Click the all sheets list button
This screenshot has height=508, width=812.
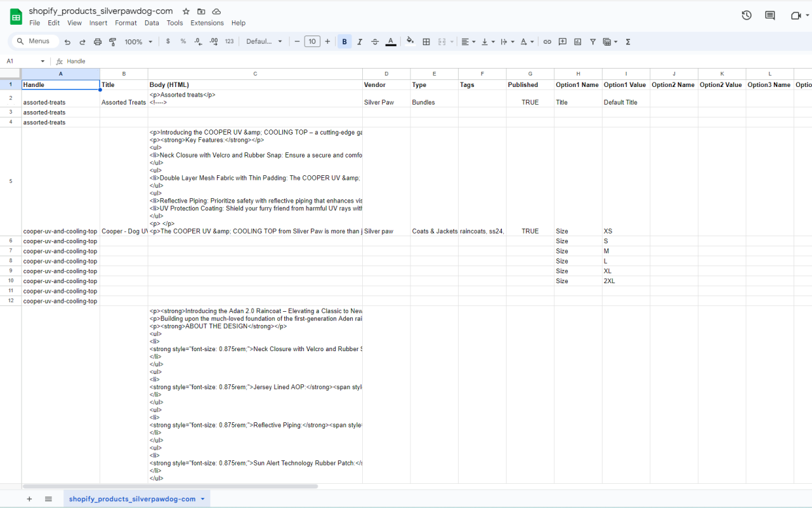[48, 499]
